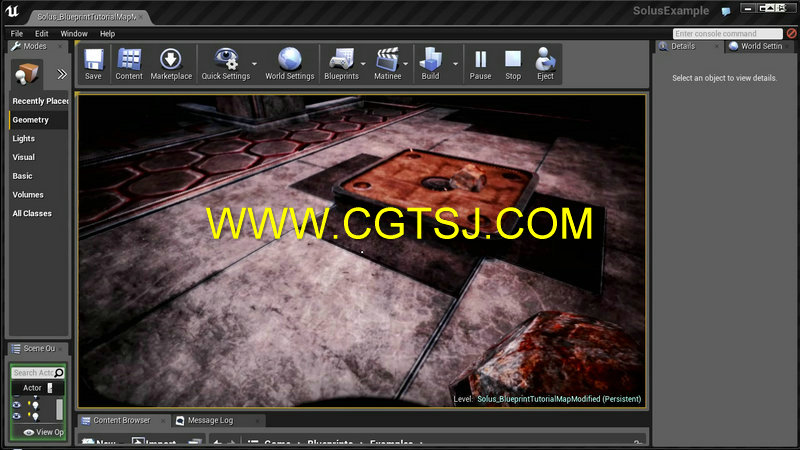Click the Blueprints gamepad icon
Screen dimensions: 800x450
[x=341, y=59]
